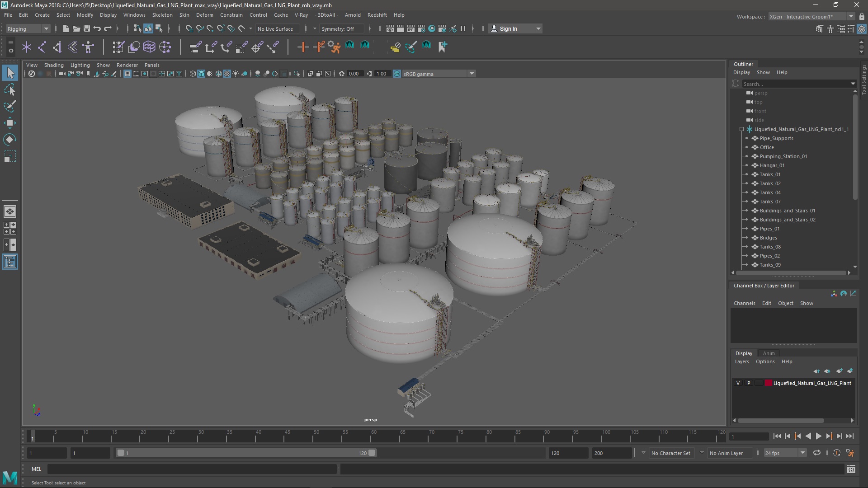Image resolution: width=868 pixels, height=488 pixels.
Task: Open the Outliner search options dropdown
Action: tap(853, 84)
